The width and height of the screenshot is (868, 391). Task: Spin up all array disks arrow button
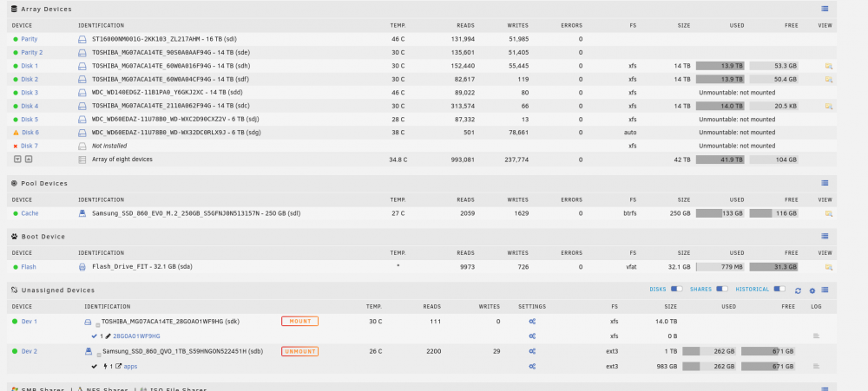(29, 160)
